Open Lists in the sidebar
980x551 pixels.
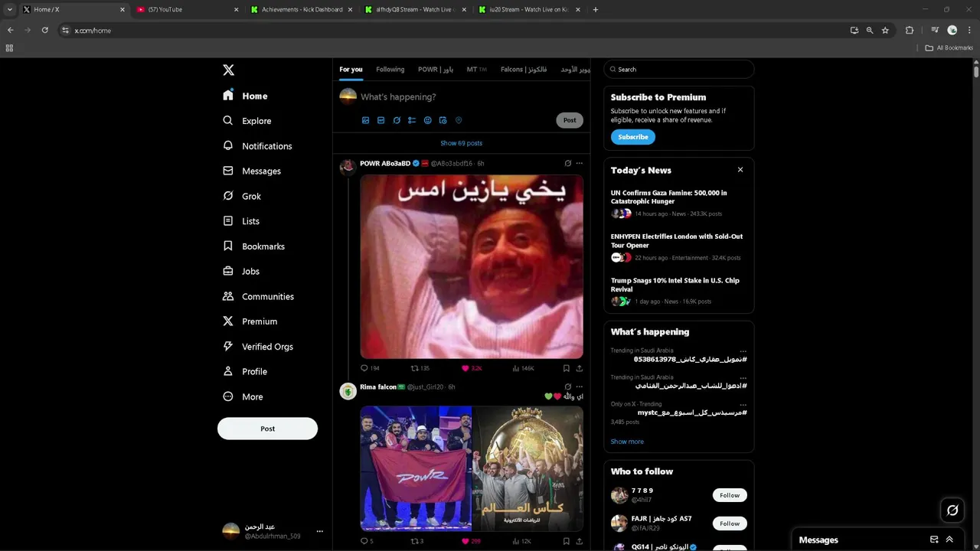(241, 221)
